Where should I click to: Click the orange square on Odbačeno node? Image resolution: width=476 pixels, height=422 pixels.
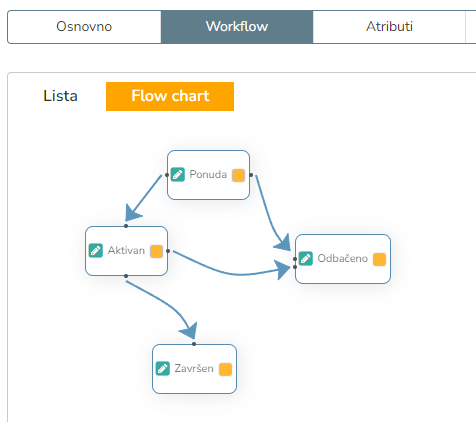tap(379, 259)
